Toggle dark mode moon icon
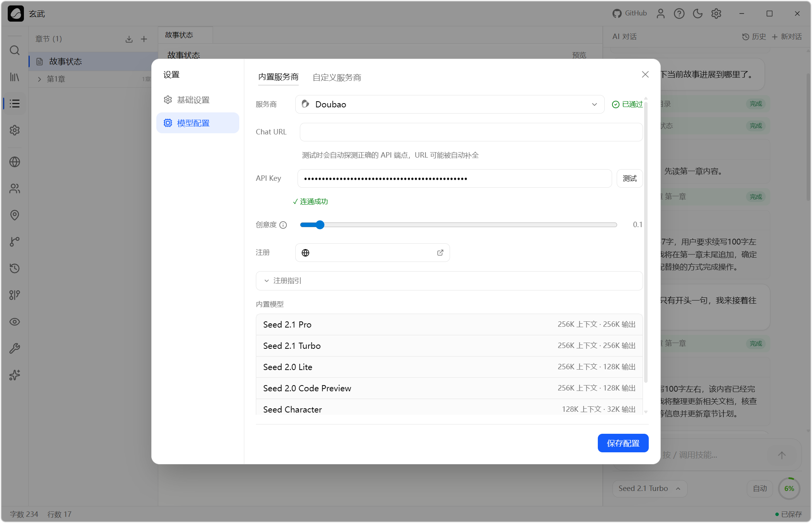812x523 pixels. (x=698, y=14)
